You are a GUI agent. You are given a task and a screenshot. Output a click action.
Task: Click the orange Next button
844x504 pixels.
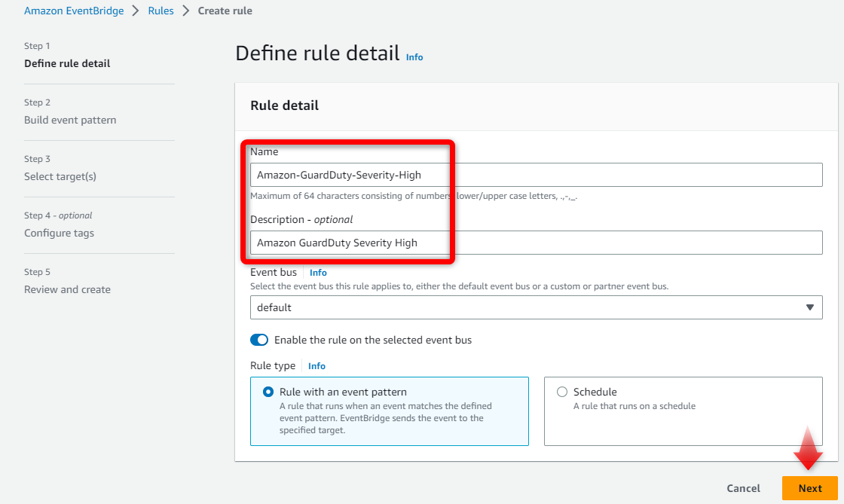click(x=809, y=488)
